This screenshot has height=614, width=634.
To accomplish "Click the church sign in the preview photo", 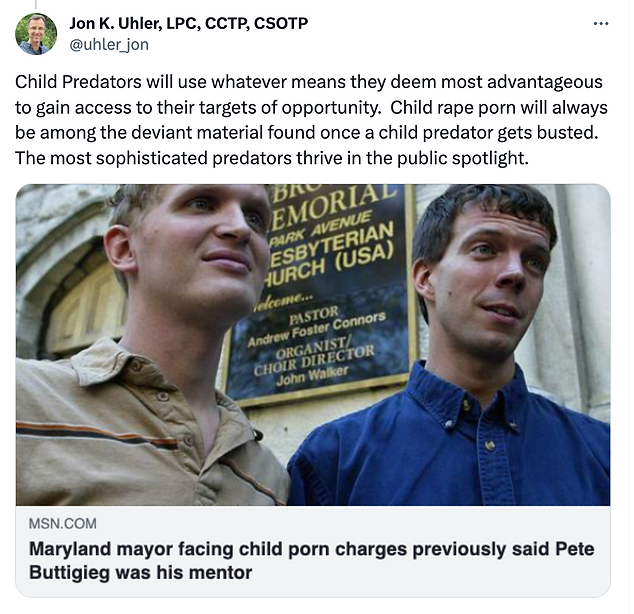I will click(x=319, y=293).
